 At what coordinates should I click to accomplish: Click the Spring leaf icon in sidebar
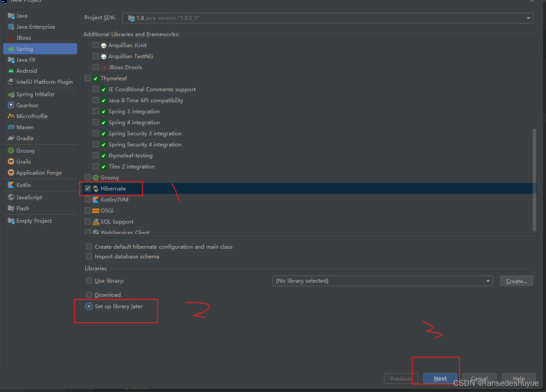[x=11, y=49]
